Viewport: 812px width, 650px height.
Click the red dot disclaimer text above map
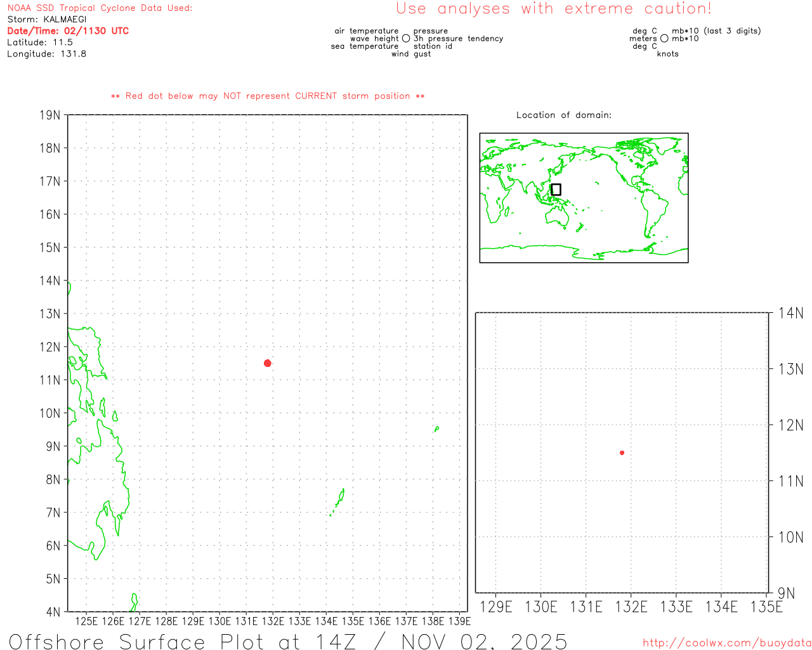(x=268, y=96)
